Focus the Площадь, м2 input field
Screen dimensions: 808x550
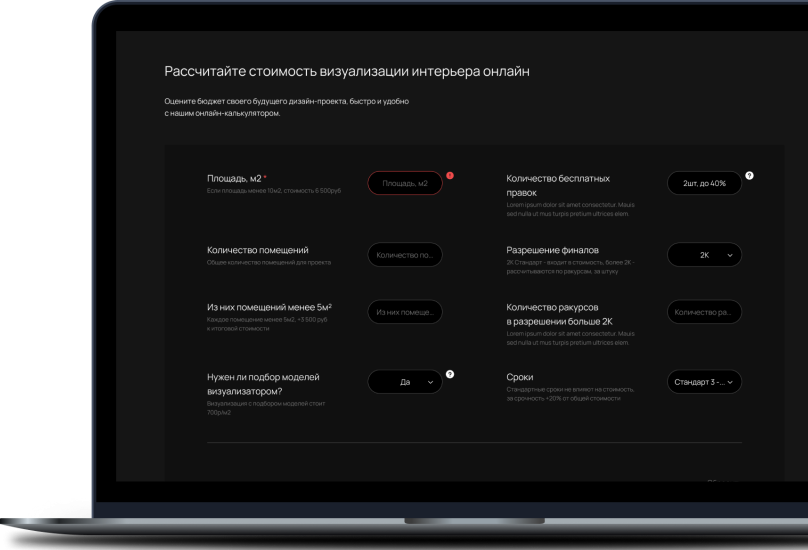click(405, 183)
